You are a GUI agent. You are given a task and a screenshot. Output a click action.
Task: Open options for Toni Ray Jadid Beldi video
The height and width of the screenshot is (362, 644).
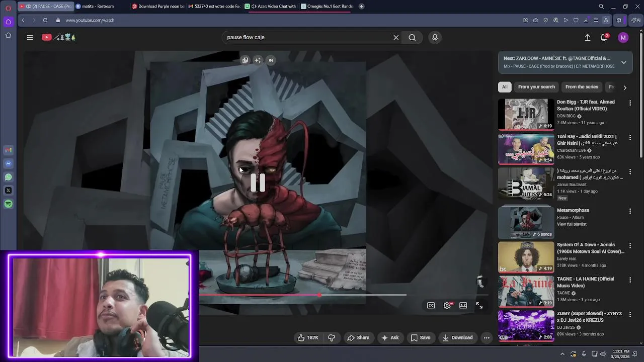pyautogui.click(x=630, y=137)
